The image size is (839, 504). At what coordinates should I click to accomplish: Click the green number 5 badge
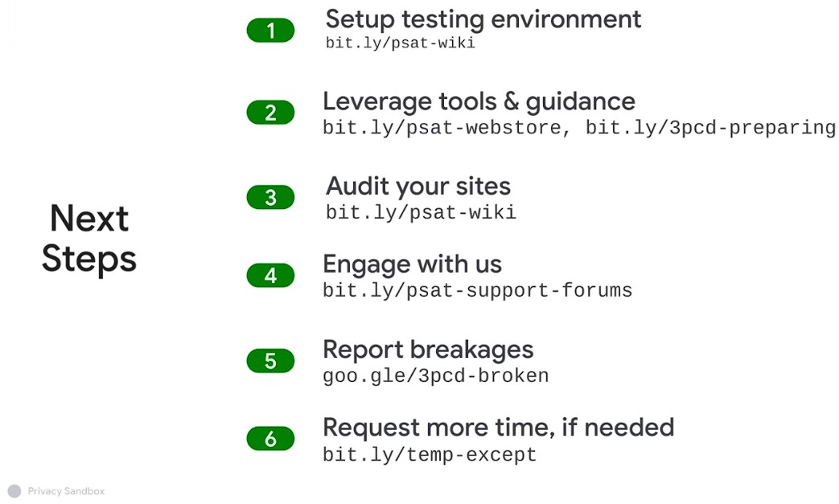pyautogui.click(x=270, y=361)
